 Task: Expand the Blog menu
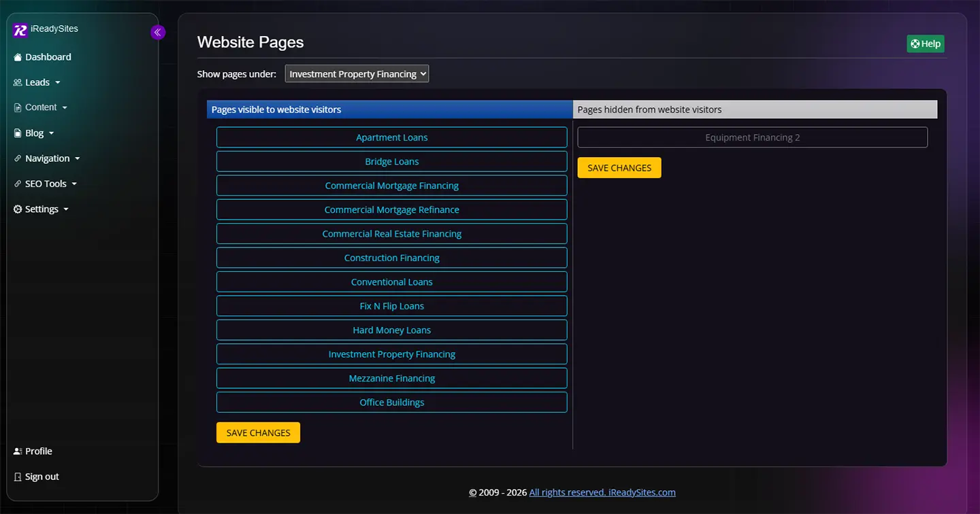point(34,133)
